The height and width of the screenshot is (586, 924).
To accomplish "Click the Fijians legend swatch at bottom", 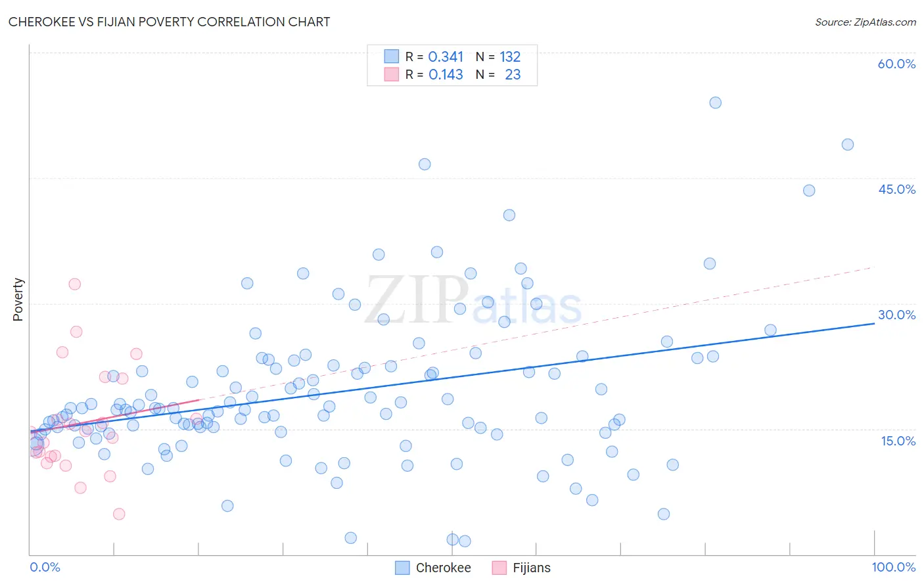I will [499, 568].
